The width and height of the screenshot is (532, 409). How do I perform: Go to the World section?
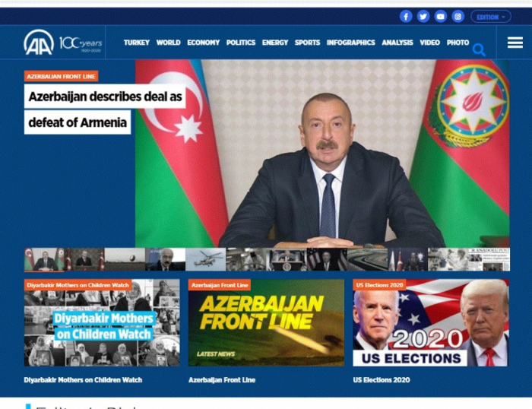click(168, 43)
